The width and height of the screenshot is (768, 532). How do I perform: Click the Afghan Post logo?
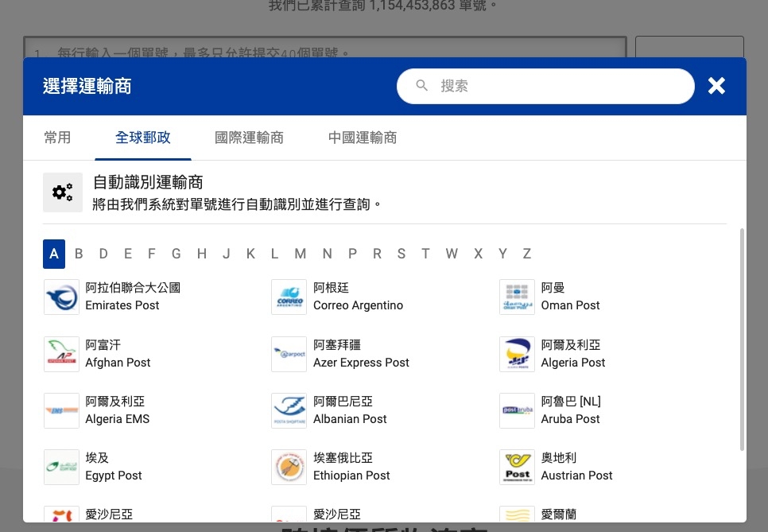pos(61,354)
